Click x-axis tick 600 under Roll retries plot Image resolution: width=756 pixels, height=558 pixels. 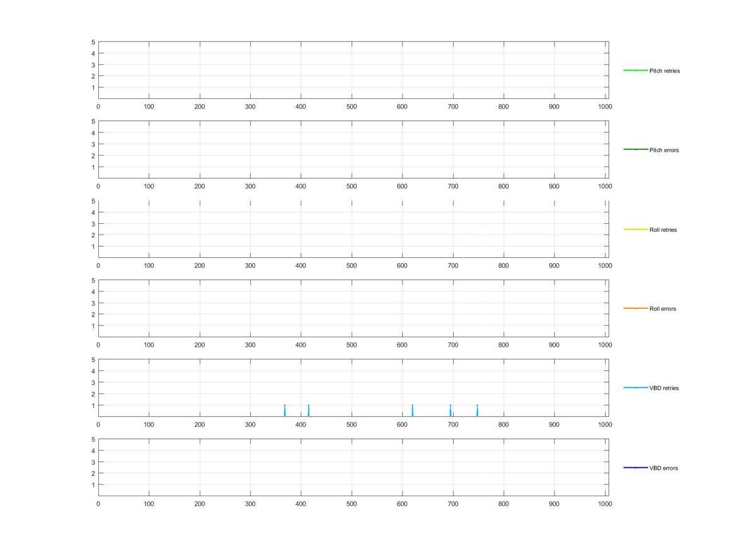click(402, 265)
